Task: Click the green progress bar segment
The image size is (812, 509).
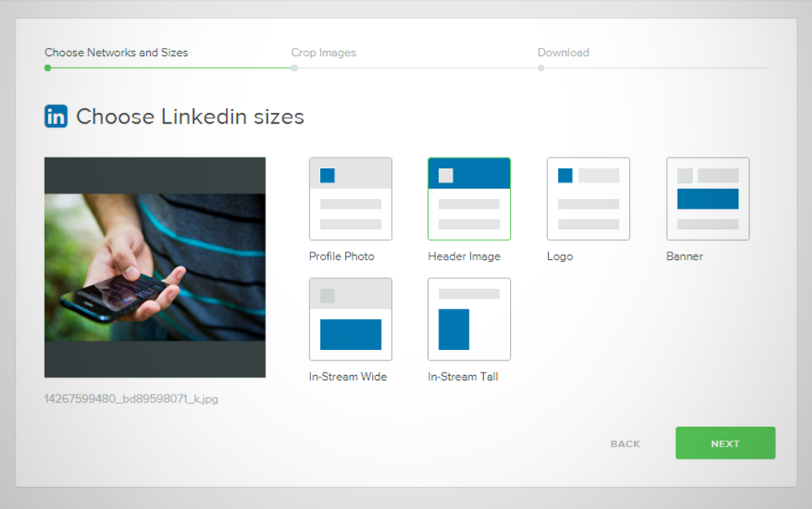Action: [171, 68]
